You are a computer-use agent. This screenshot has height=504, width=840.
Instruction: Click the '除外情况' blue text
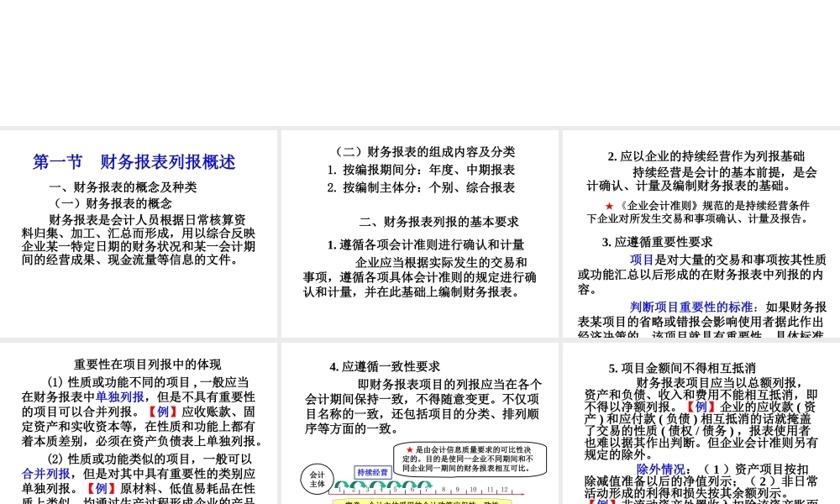click(x=660, y=468)
